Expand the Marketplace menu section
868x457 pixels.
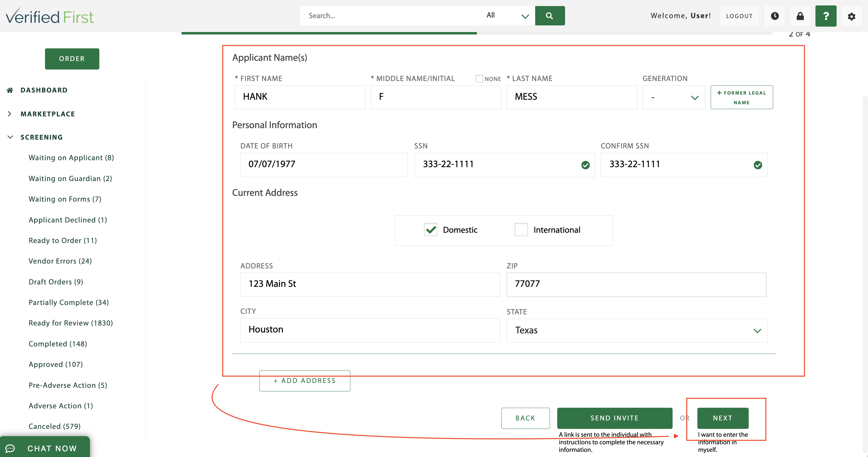(x=47, y=114)
